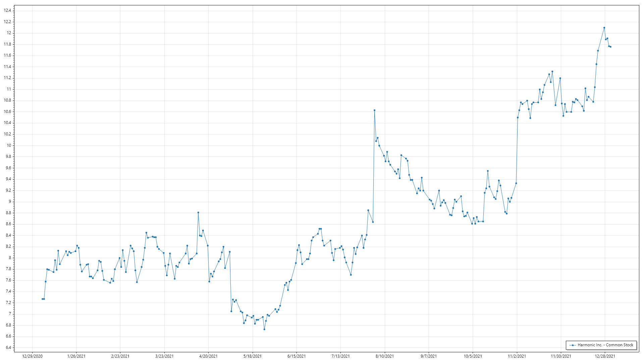Click the 12/29/2020 x-axis date label
This screenshot has width=644, height=362.
32,356
